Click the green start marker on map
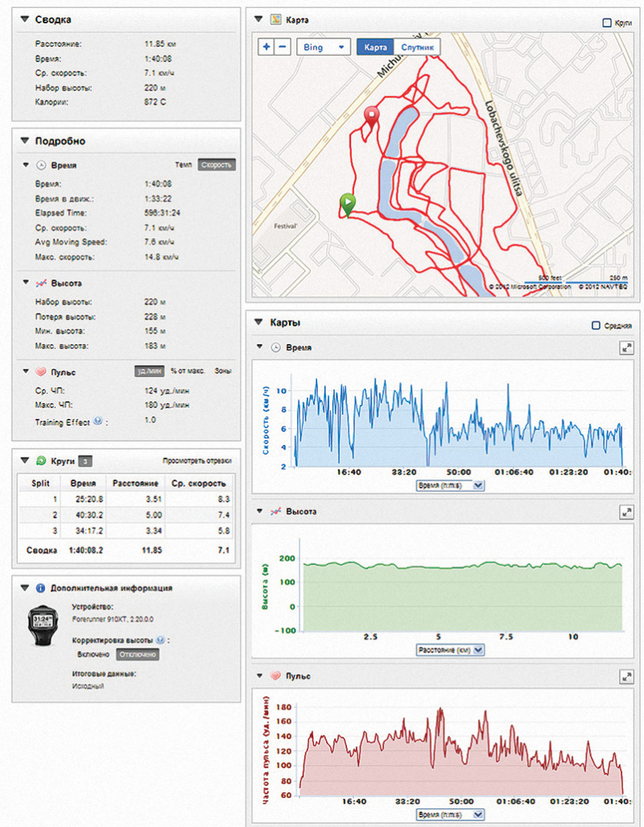The height and width of the screenshot is (827, 644). tap(347, 204)
